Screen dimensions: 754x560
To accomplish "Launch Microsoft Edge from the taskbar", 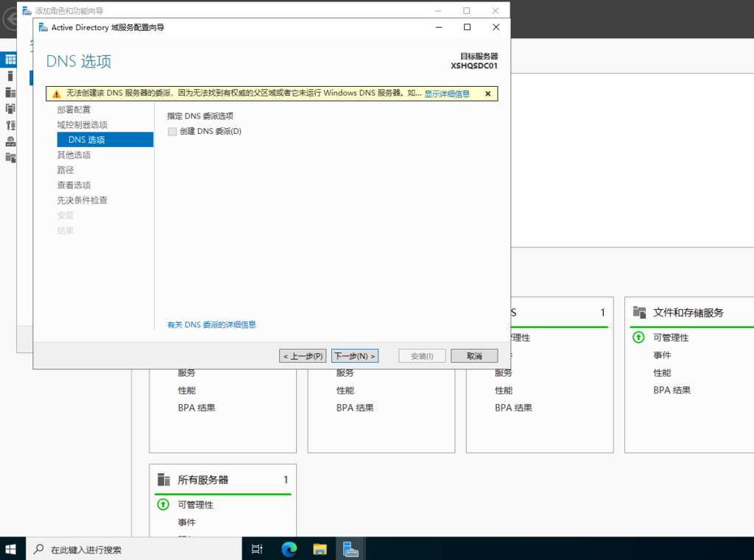I will pyautogui.click(x=289, y=549).
